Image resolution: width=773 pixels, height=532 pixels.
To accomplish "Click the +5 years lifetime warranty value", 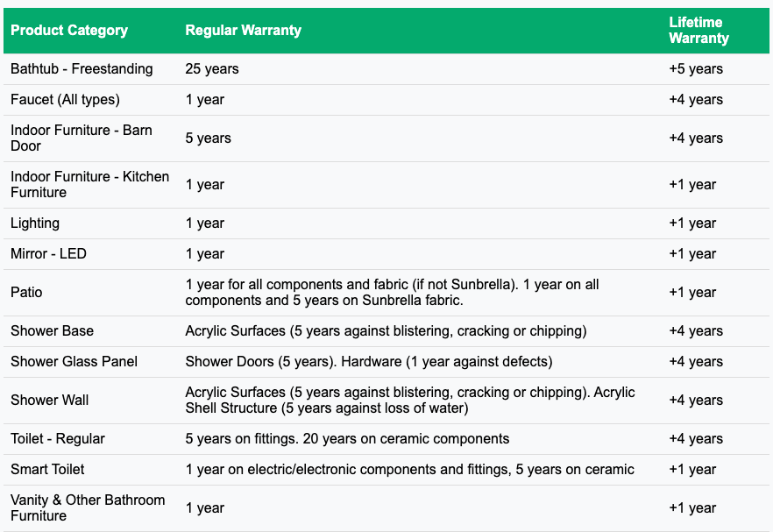I will click(696, 69).
